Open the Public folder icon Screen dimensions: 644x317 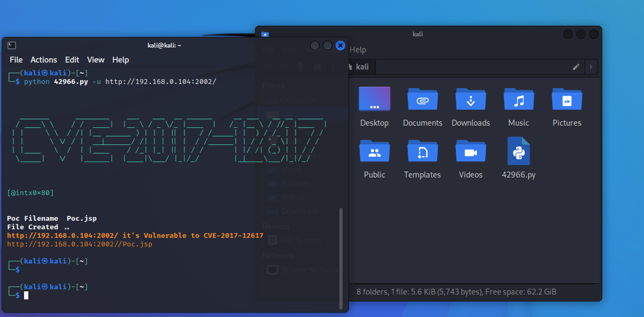(x=375, y=151)
